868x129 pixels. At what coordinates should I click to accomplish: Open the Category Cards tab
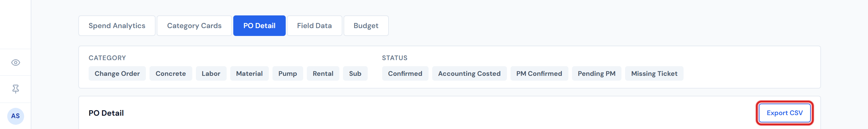coord(194,26)
